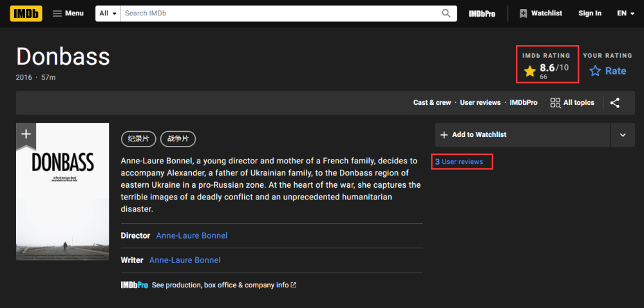Open User reviews in the subnav bar

(480, 102)
